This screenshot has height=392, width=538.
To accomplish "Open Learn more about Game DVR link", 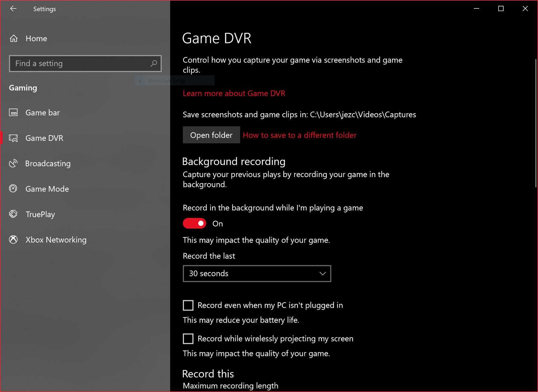I will click(x=234, y=93).
